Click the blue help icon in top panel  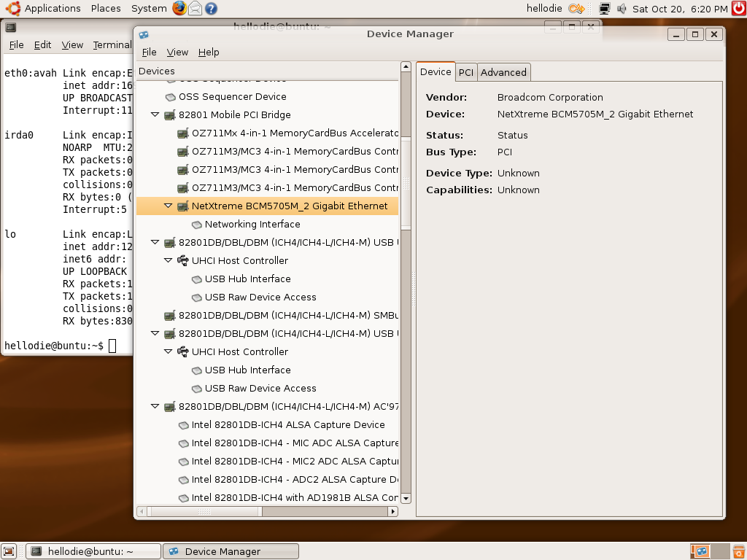pyautogui.click(x=210, y=9)
